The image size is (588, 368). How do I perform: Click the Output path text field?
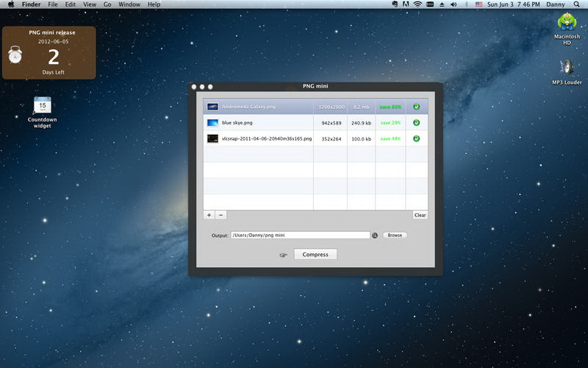tap(300, 236)
